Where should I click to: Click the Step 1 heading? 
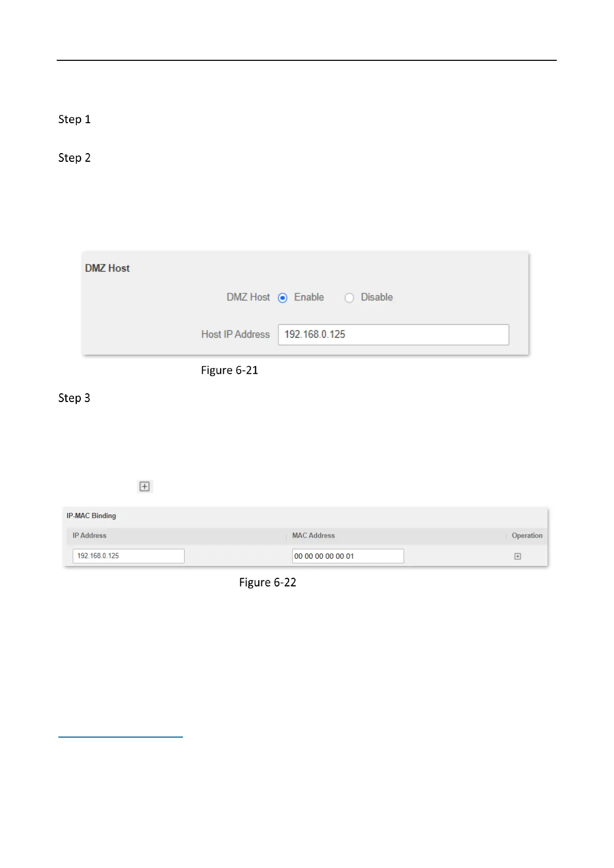click(x=74, y=120)
